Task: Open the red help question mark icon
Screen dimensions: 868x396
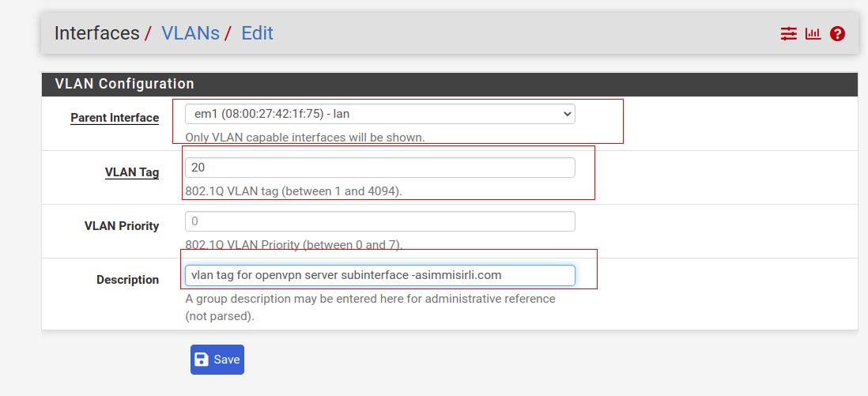Action: click(837, 34)
